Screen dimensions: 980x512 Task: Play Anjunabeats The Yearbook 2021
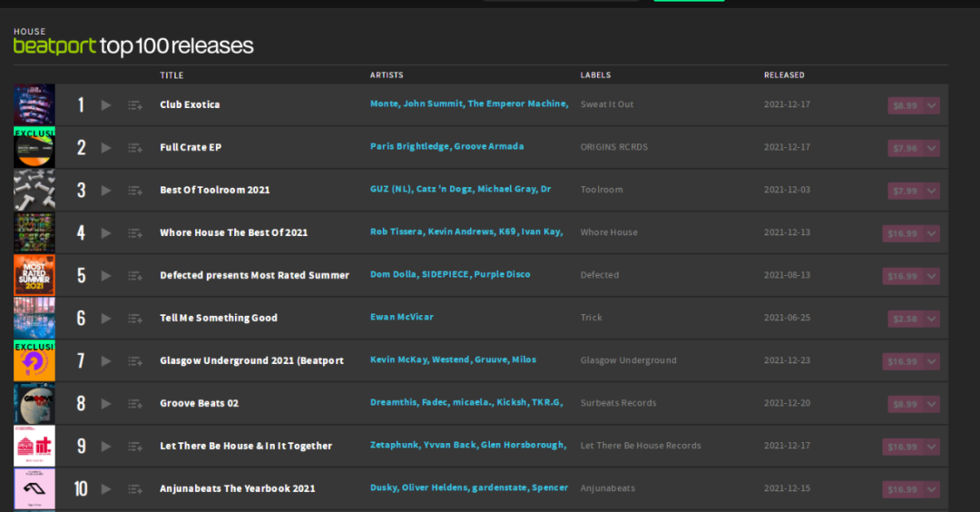(x=106, y=489)
